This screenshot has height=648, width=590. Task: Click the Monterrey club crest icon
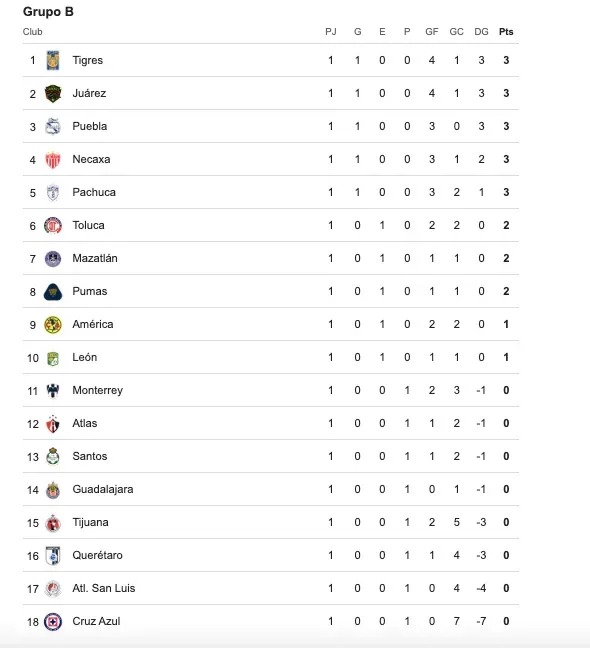(53, 391)
